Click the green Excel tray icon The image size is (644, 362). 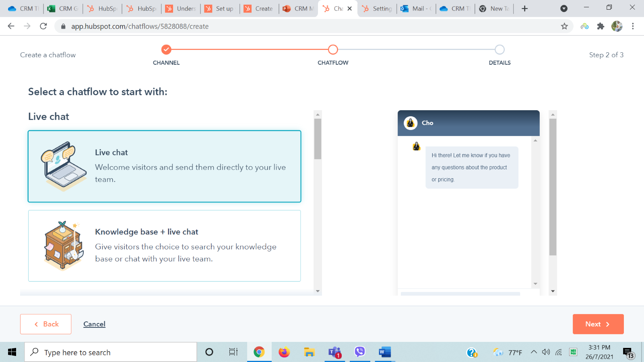click(x=573, y=352)
